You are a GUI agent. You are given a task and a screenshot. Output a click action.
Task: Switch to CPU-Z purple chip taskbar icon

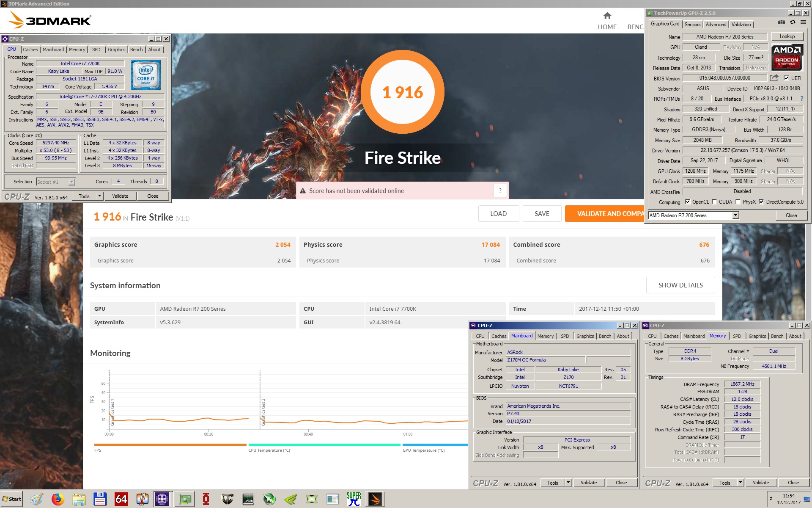click(x=162, y=500)
